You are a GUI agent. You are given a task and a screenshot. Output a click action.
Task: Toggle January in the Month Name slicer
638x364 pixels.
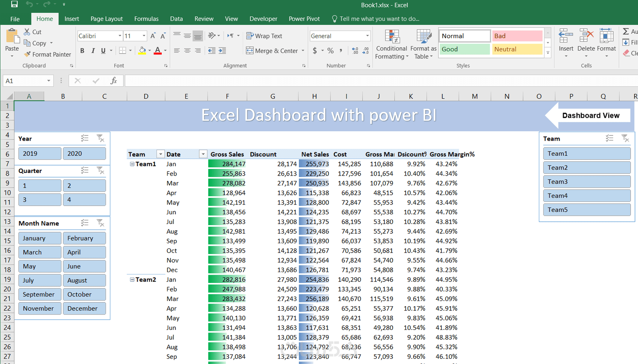coord(40,238)
